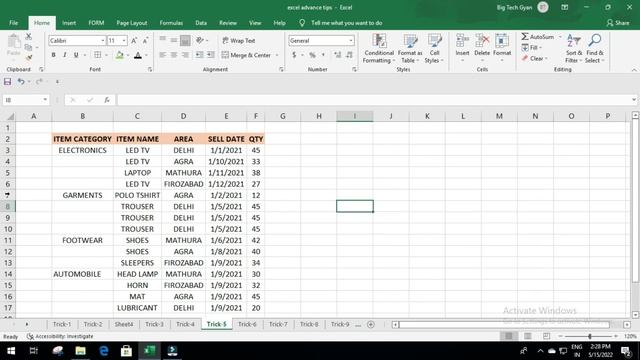Align text to the right
Image resolution: width=640 pixels, height=360 pixels.
pos(185,55)
